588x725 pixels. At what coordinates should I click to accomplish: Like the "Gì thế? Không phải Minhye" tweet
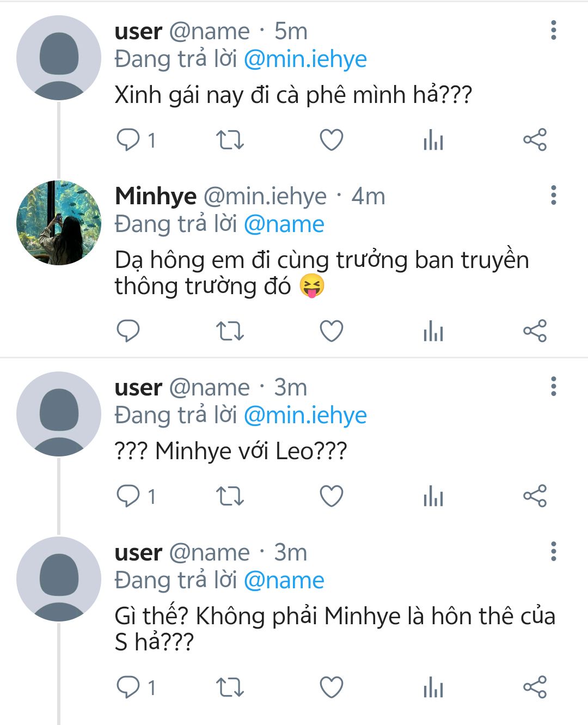coord(331,687)
